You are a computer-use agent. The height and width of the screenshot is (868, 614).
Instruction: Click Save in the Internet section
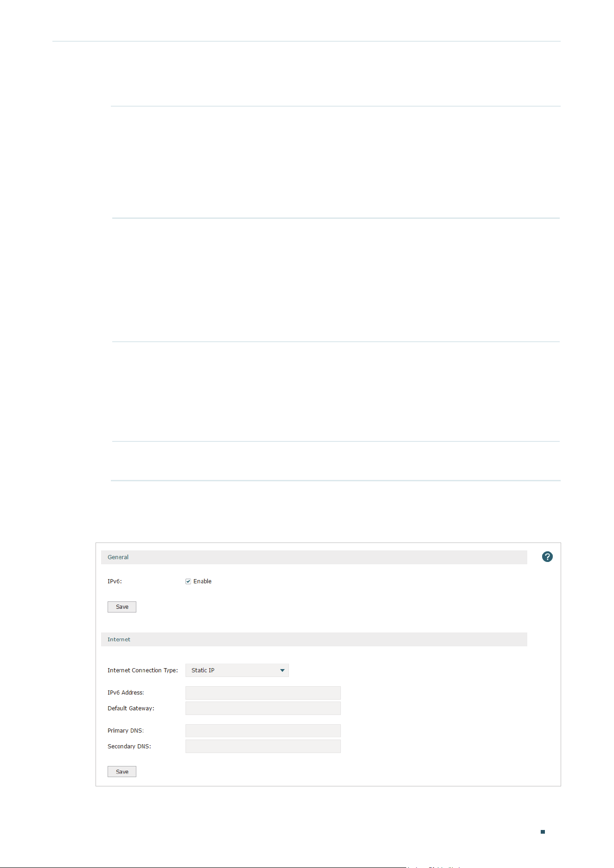(x=122, y=772)
